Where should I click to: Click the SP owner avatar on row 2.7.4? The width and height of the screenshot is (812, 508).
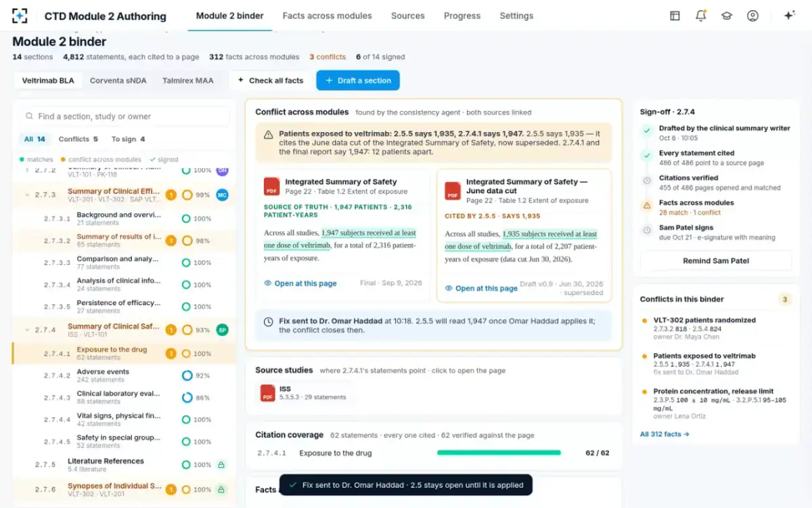[x=222, y=330]
